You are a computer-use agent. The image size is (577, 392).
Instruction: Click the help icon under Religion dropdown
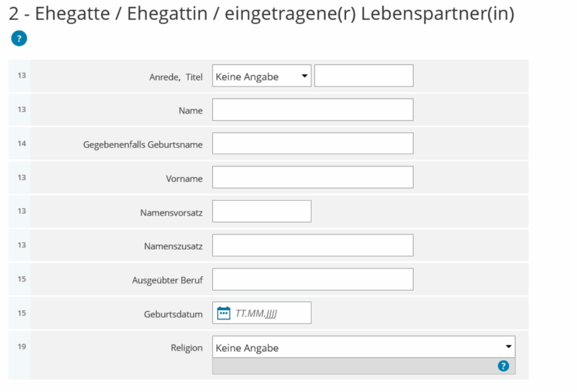click(503, 366)
